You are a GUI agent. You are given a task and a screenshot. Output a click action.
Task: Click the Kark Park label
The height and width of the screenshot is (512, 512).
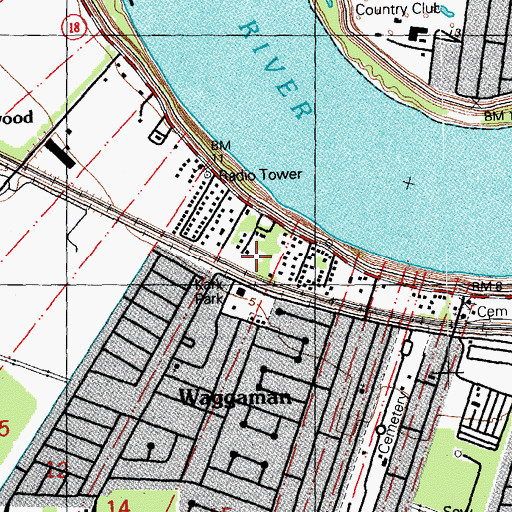coord(209,292)
